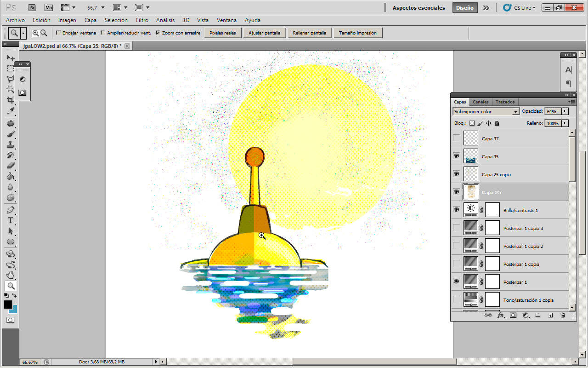Select the Spot Healing Brush tool
The image size is (588, 368).
(11, 124)
